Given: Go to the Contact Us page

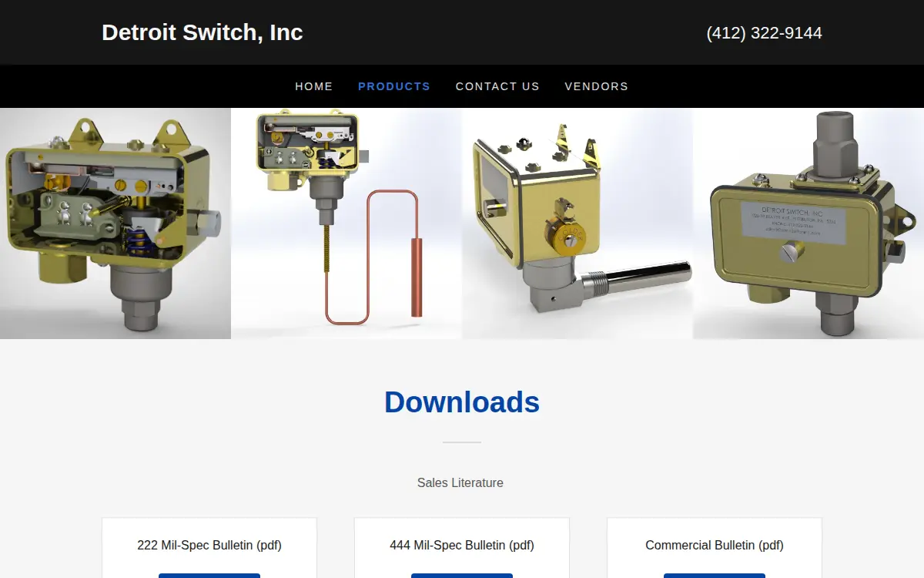Looking at the screenshot, I should pos(497,86).
